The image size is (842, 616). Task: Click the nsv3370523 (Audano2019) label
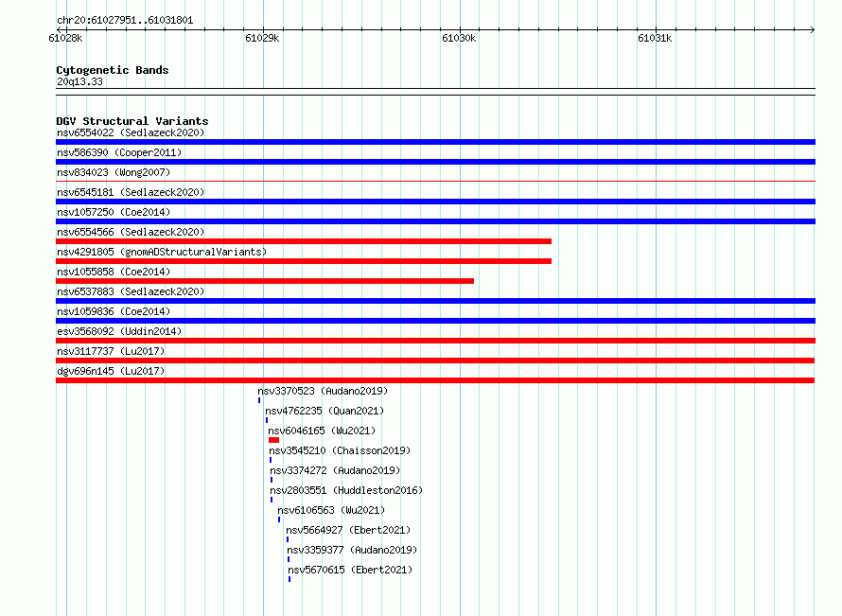[x=323, y=391]
